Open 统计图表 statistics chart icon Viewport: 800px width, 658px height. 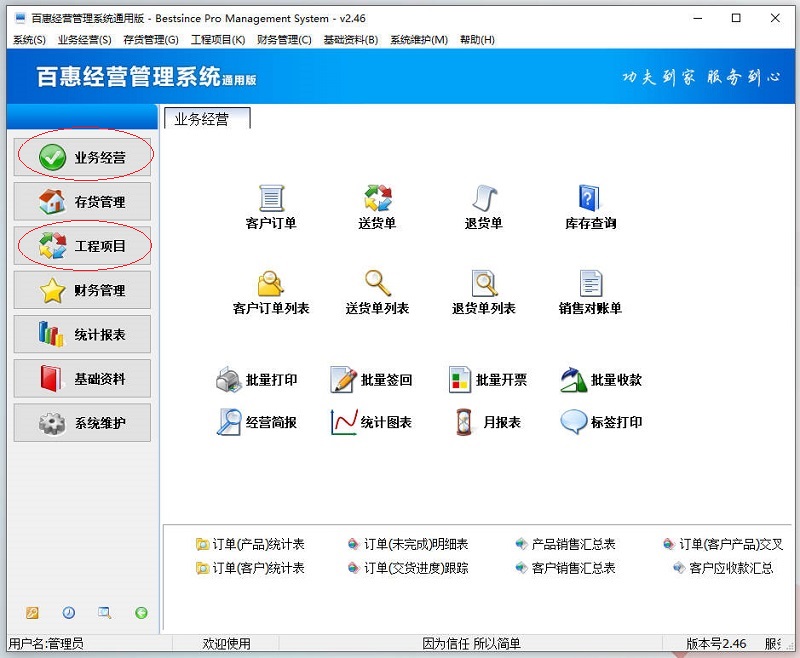click(x=369, y=422)
